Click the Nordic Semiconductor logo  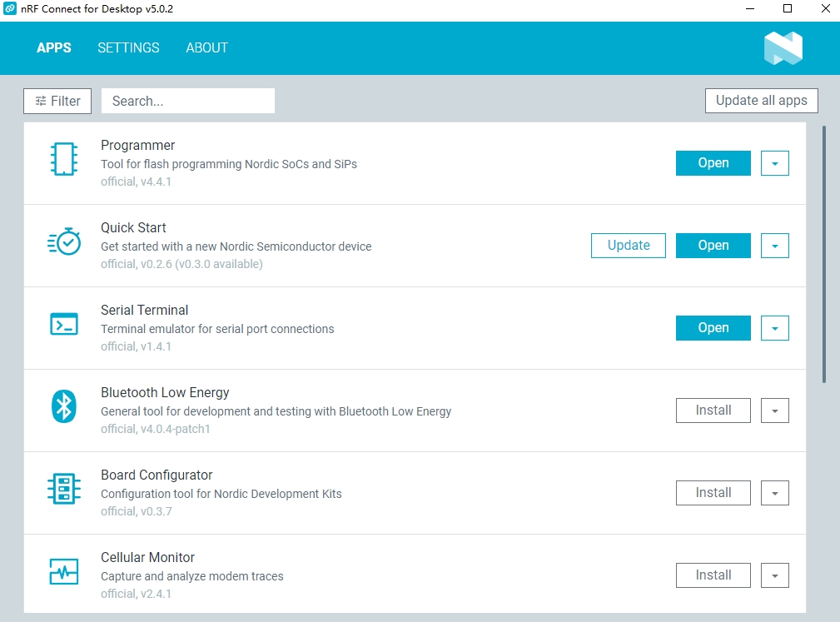point(783,48)
